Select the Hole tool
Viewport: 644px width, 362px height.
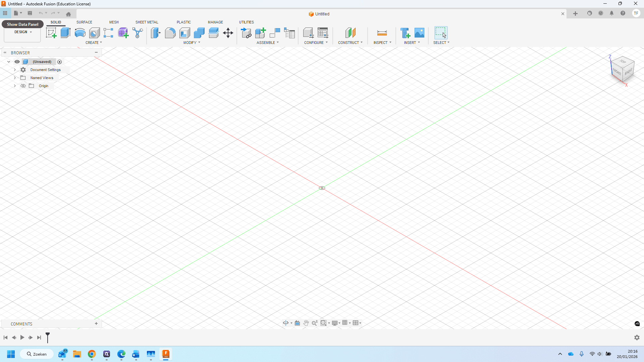point(94,33)
